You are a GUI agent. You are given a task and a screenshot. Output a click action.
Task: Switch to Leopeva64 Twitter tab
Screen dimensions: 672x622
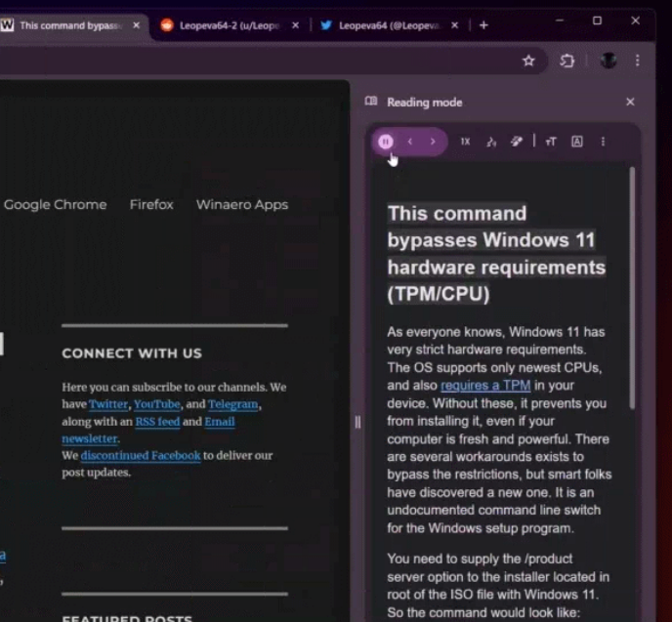tap(390, 25)
